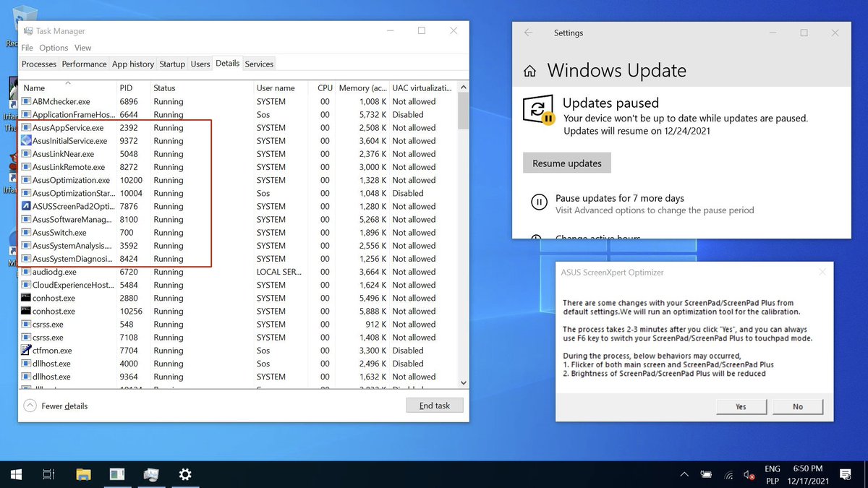868x488 pixels.
Task: Click the pause icon beside Pause updates
Action: [539, 202]
